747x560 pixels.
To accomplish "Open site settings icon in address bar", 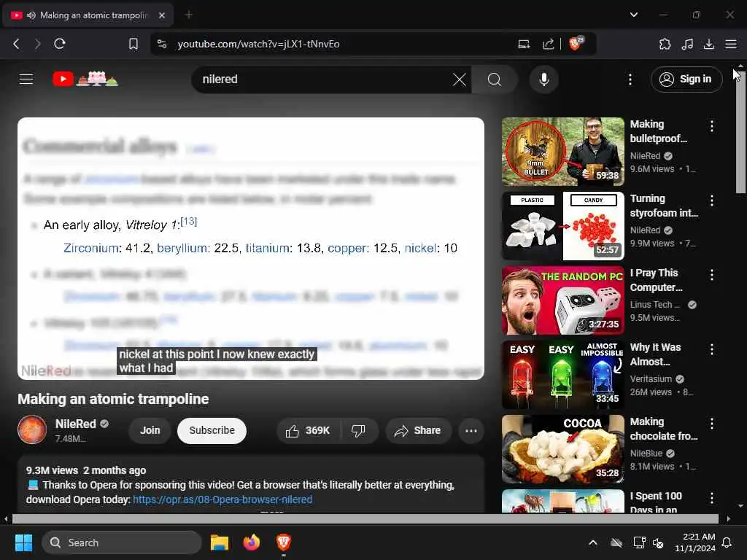I will (162, 44).
